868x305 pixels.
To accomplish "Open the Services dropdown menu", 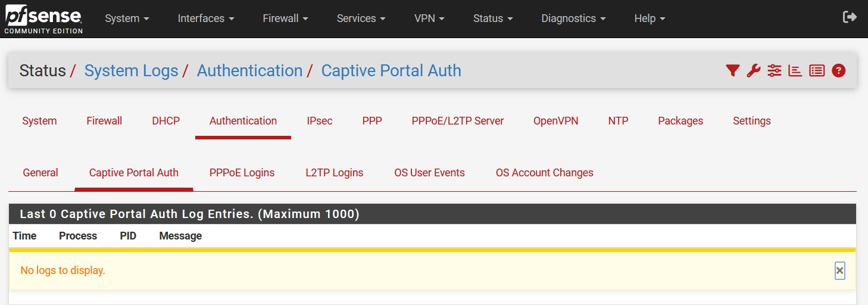I will pos(361,18).
